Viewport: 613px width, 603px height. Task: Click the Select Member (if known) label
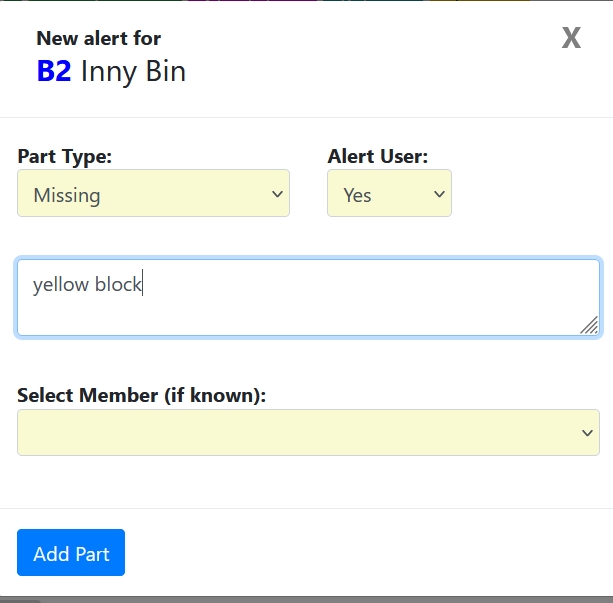pyautogui.click(x=142, y=395)
